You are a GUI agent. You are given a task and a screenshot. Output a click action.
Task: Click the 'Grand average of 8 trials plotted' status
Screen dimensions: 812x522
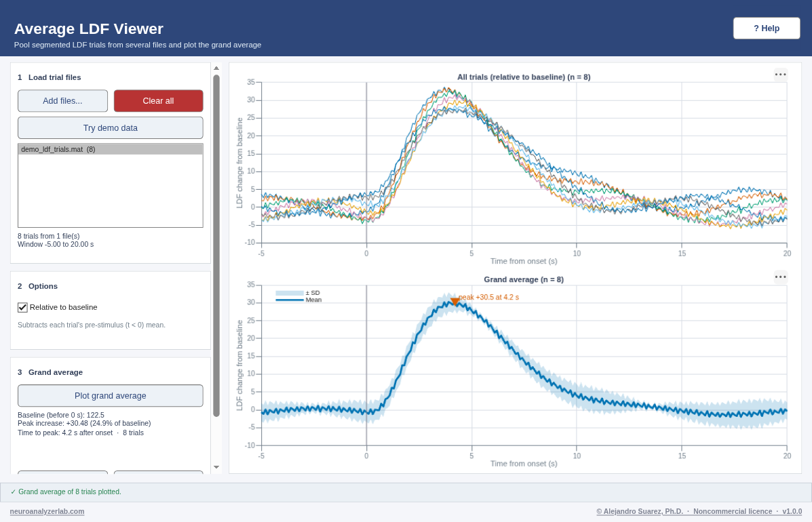[66, 492]
